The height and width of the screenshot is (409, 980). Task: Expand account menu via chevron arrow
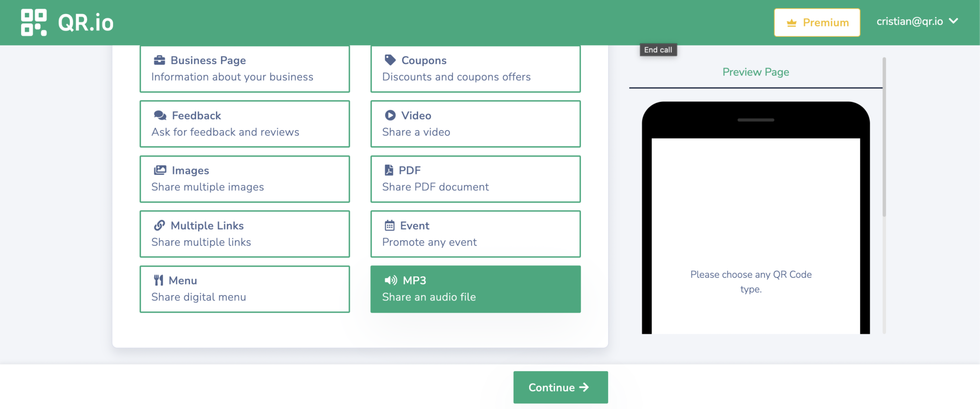click(953, 22)
